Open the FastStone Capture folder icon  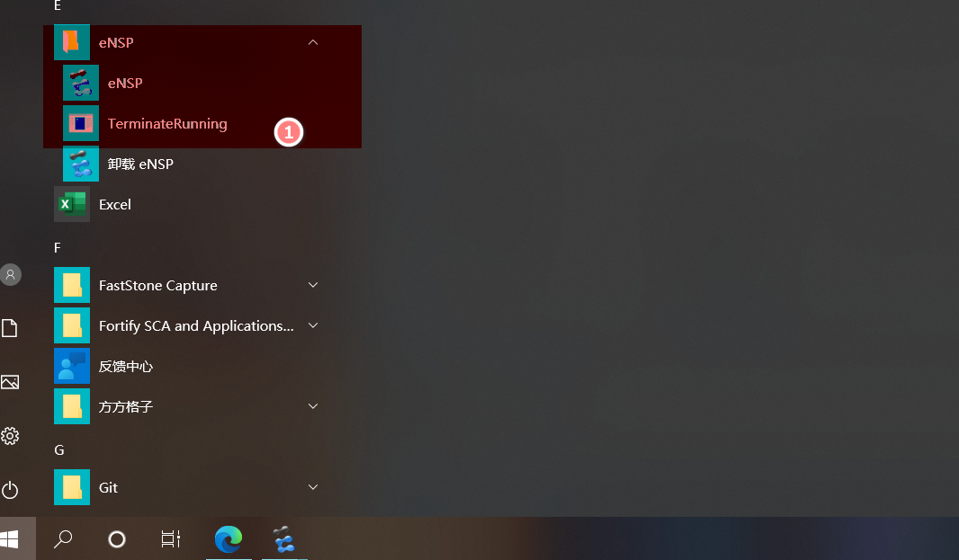point(72,285)
